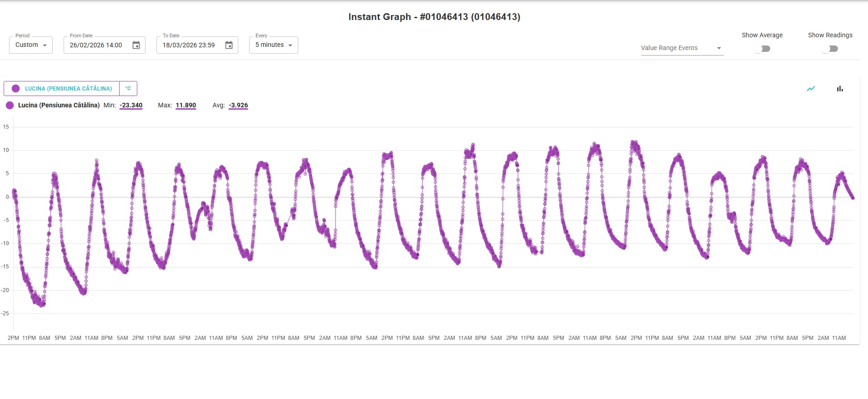Click the Max value 11.890
Screen dimensions: 868x399
186,105
